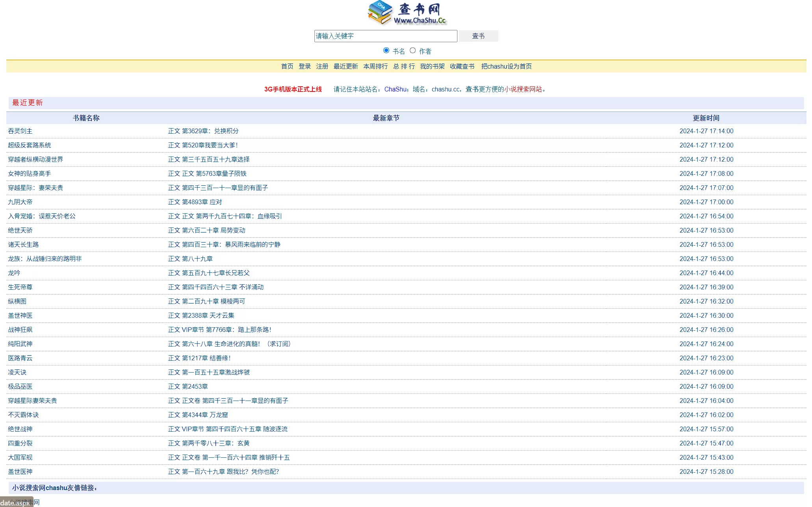The height and width of the screenshot is (507, 812).
Task: Click 把chashu设为首页 link
Action: [x=506, y=66]
